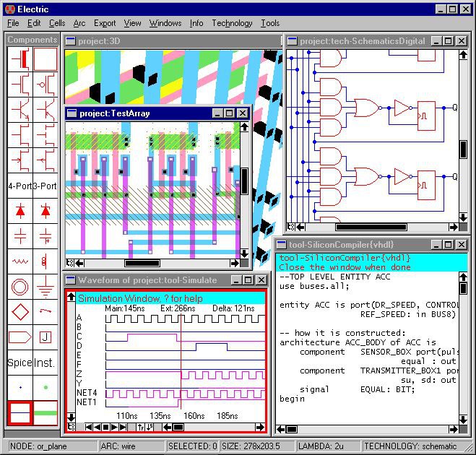Place a resistor from the palette

[20, 261]
